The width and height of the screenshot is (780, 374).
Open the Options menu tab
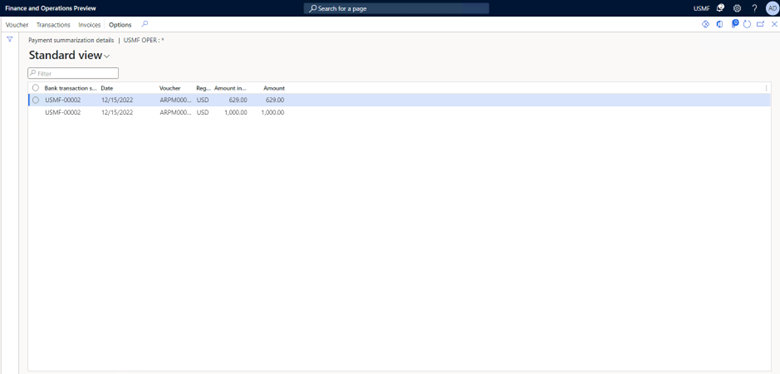120,24
